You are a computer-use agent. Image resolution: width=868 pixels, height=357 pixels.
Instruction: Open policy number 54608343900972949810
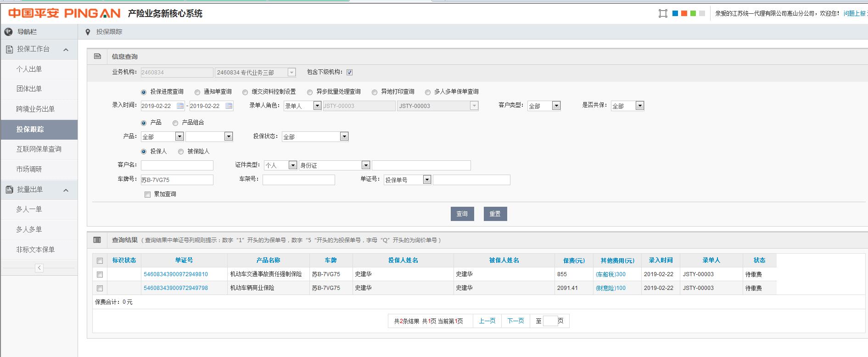pyautogui.click(x=176, y=274)
